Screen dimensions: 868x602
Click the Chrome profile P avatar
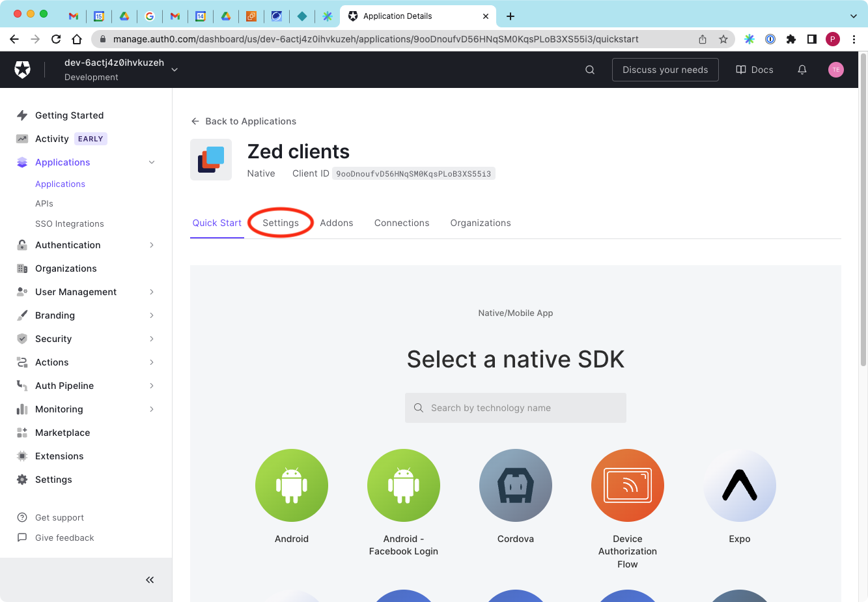click(x=833, y=39)
